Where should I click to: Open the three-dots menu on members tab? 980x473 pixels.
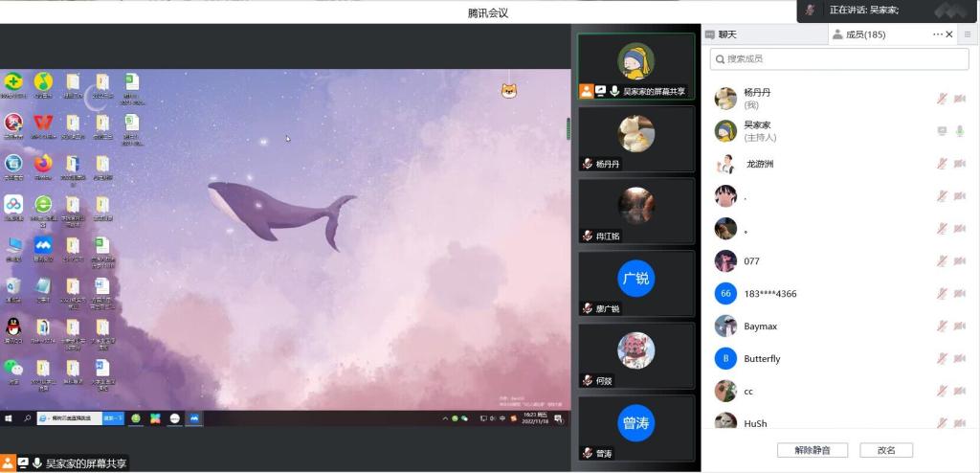938,34
